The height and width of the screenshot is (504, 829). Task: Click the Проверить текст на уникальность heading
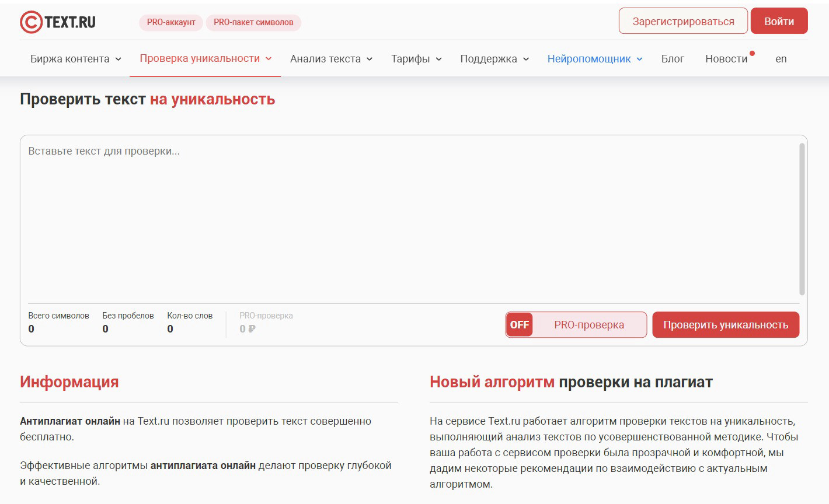(147, 99)
